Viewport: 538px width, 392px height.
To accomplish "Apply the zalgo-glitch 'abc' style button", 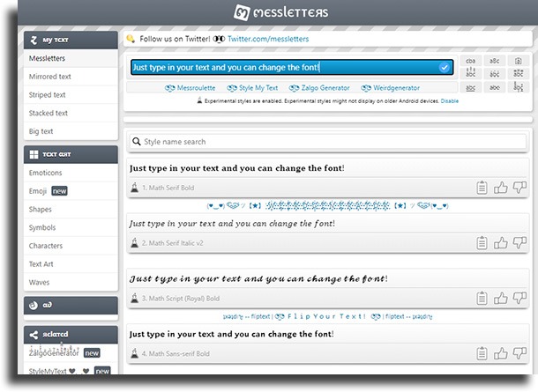I will 518,87.
